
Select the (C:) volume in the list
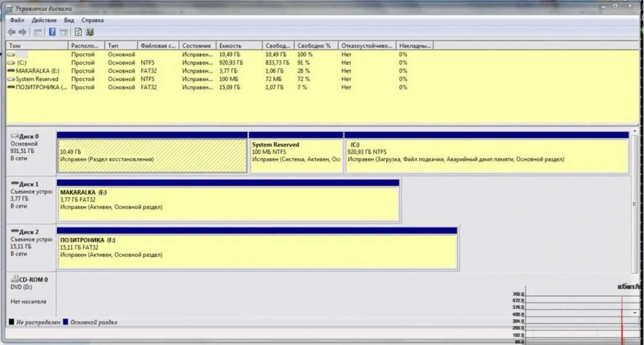[x=22, y=63]
